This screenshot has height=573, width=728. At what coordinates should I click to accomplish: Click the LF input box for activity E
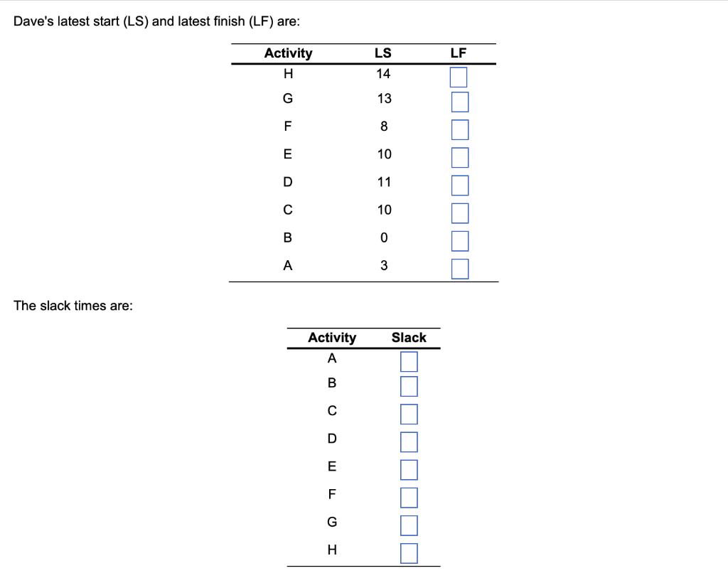point(459,157)
